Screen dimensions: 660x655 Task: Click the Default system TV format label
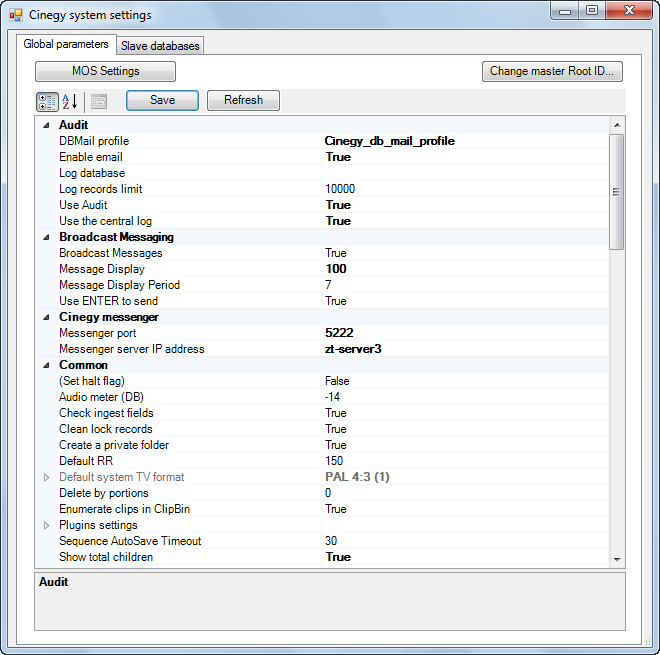click(x=122, y=477)
